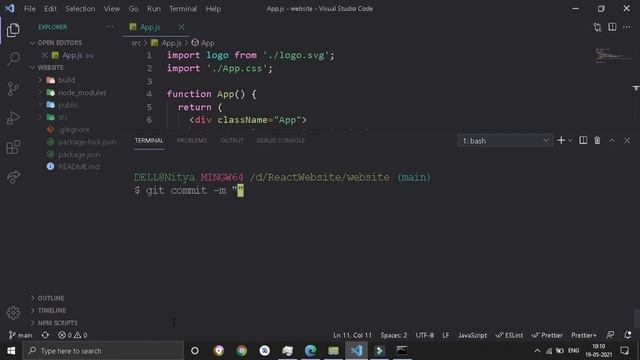
Task: Click Prettier+ status bar item
Action: [584, 335]
